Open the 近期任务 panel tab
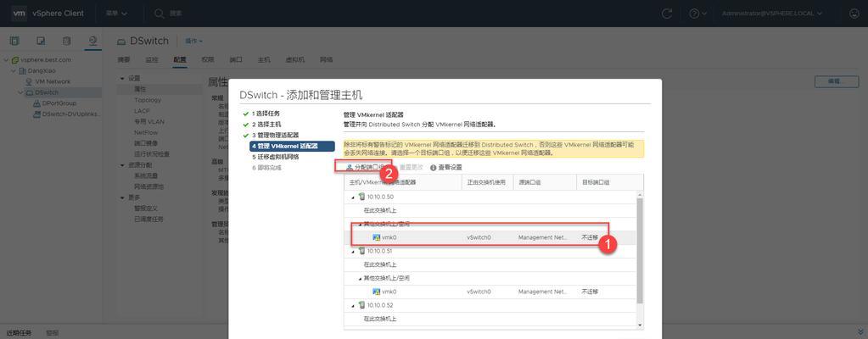Screen dimensions: 868x339 point(20,333)
